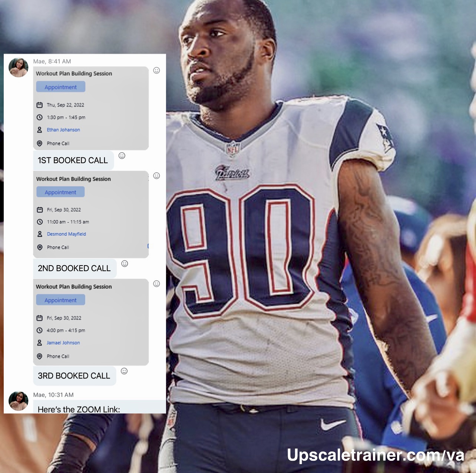
Task: Click the clock icon beside 11:00 am - 11:15 am
Action: click(40, 222)
